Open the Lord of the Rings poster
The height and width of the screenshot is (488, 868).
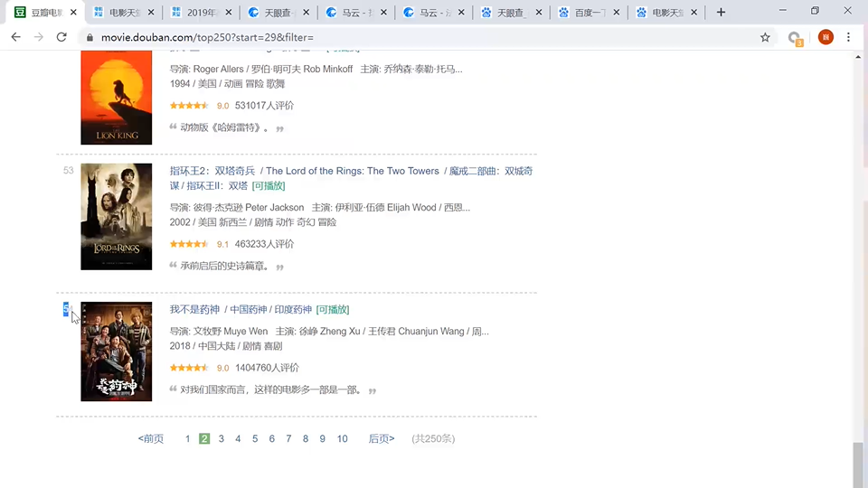tap(117, 216)
